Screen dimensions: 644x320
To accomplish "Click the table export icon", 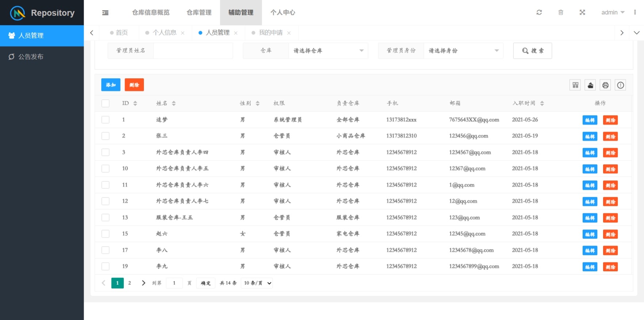I will 590,85.
